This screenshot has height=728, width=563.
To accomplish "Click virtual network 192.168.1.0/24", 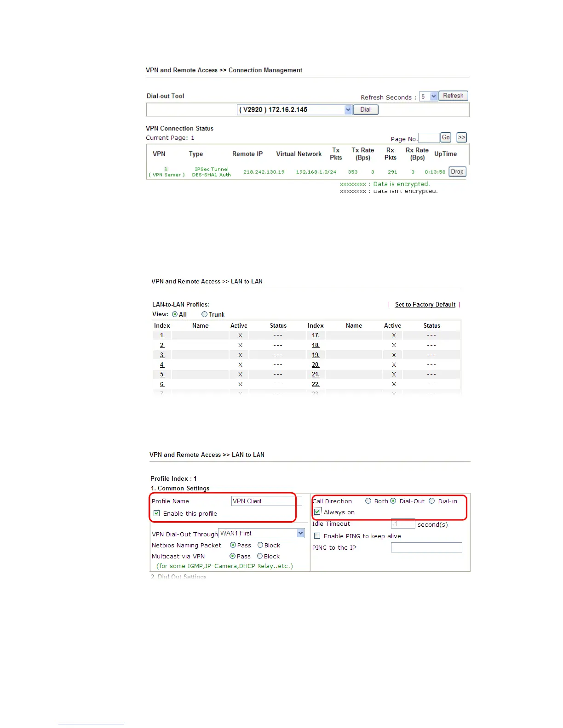I will pyautogui.click(x=316, y=172).
